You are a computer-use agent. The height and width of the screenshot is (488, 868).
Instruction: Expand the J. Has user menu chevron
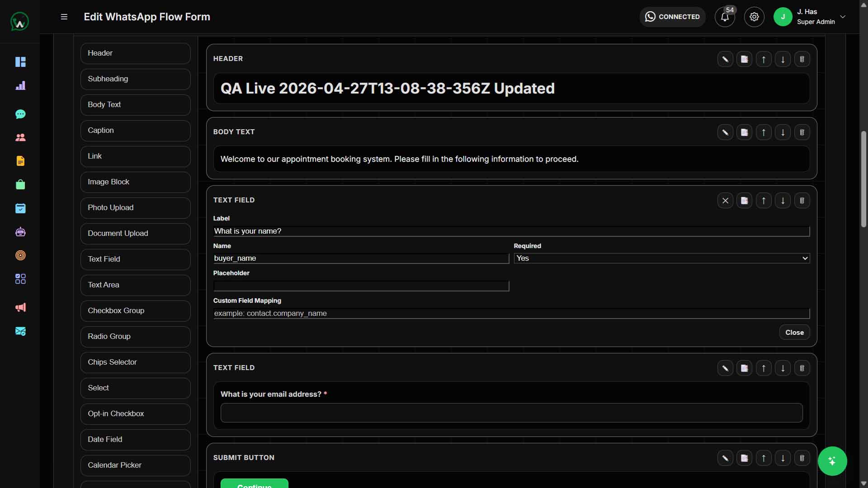(x=843, y=17)
